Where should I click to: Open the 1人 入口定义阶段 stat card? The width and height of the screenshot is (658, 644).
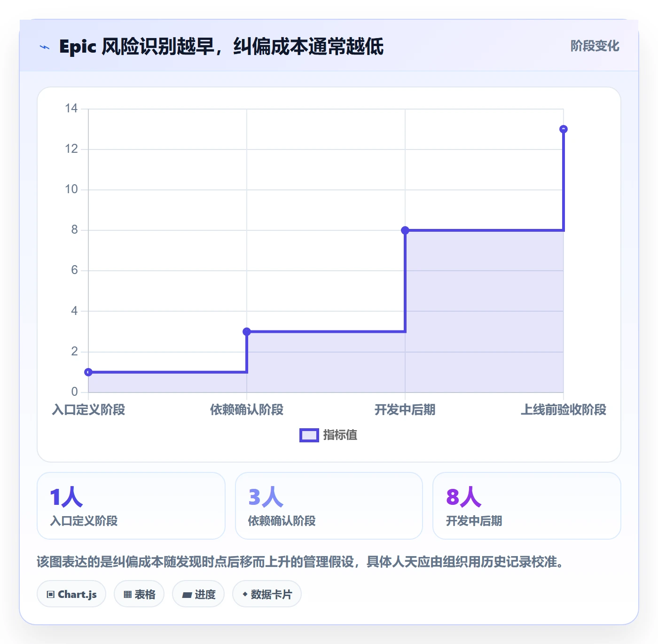click(131, 506)
